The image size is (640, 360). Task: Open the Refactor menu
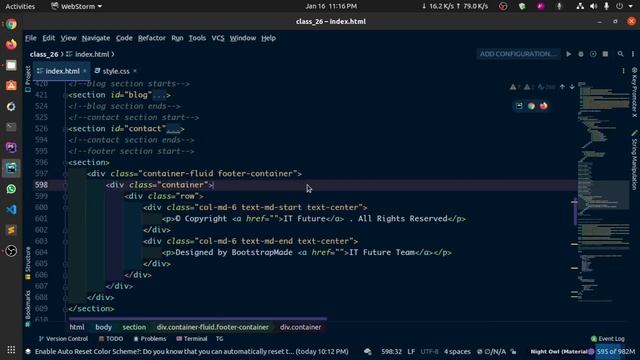click(151, 38)
